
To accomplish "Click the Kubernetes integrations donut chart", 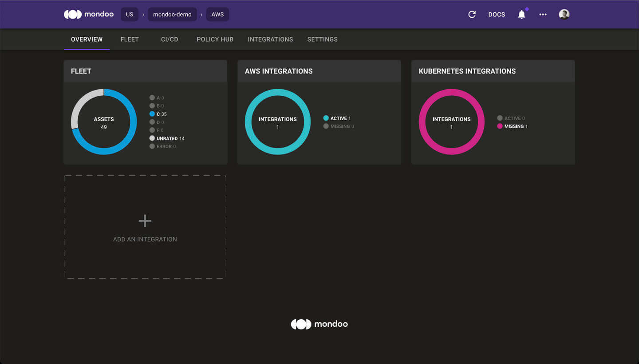I will pyautogui.click(x=451, y=122).
